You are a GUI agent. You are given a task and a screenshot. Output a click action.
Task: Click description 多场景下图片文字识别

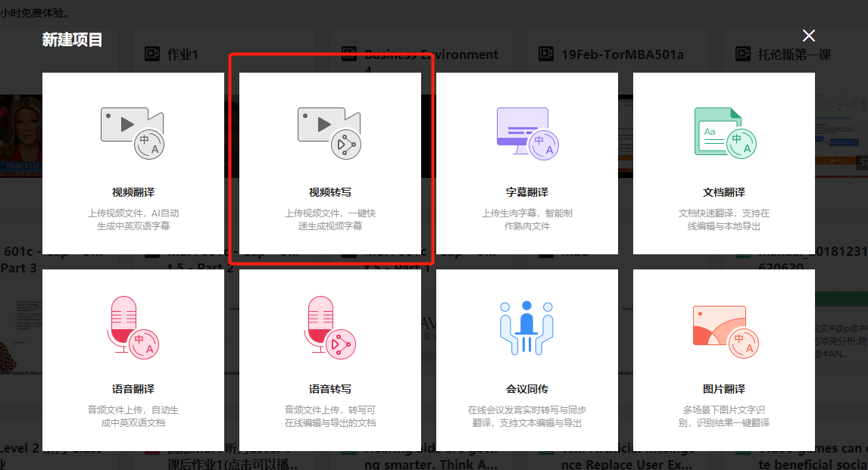point(724,416)
